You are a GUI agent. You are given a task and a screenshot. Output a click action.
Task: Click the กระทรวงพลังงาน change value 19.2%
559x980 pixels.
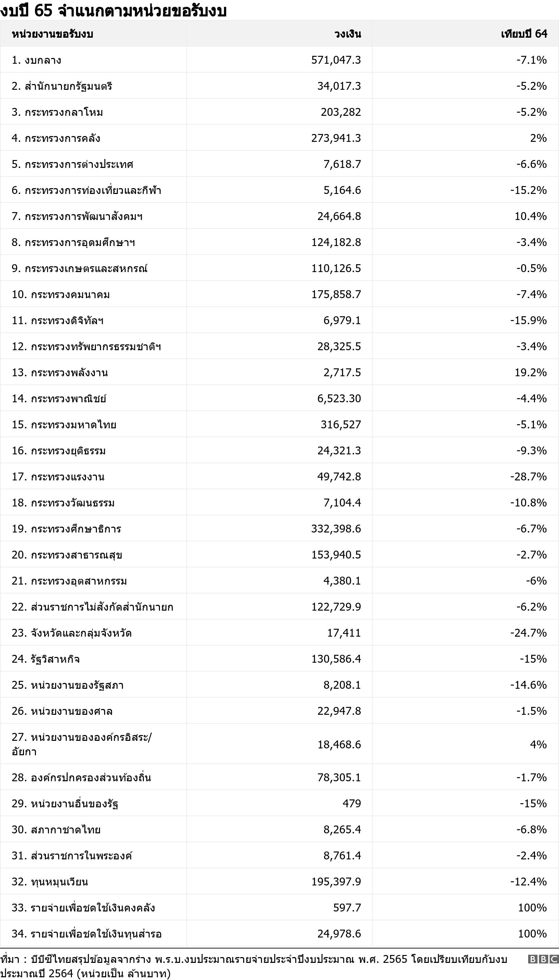click(x=531, y=372)
